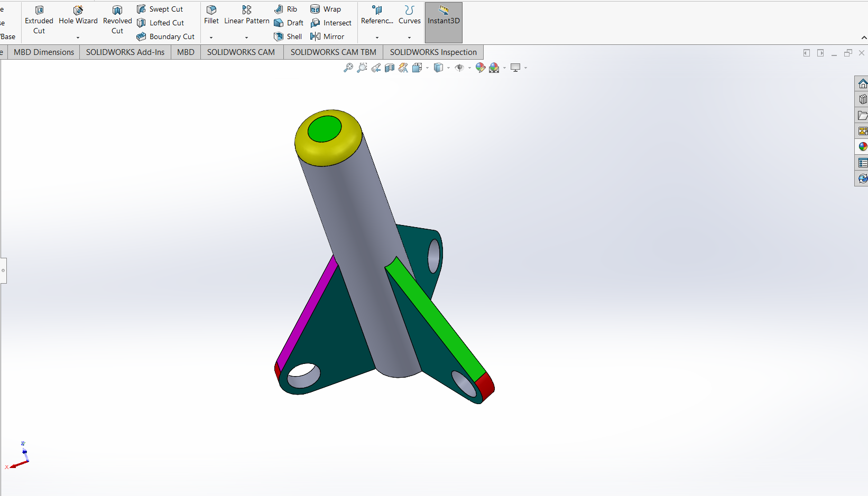Screen dimensions: 868x496
Task: Select the Linear Pattern tool
Action: click(247, 16)
